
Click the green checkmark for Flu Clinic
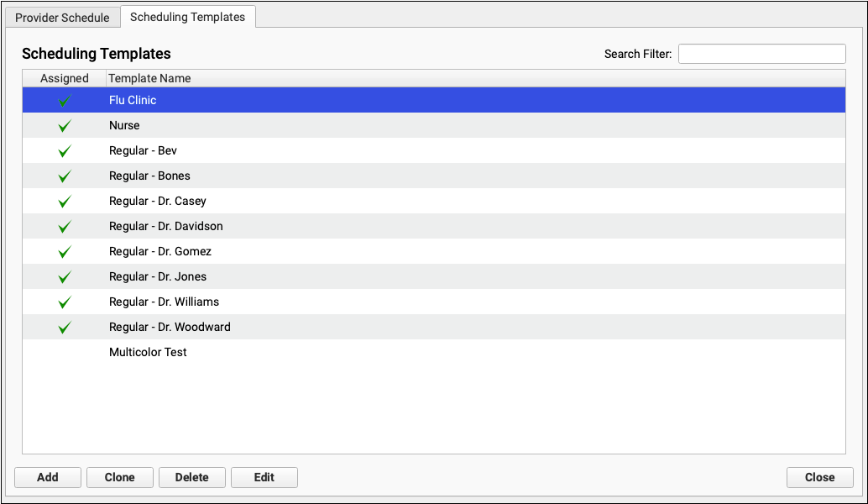point(65,101)
